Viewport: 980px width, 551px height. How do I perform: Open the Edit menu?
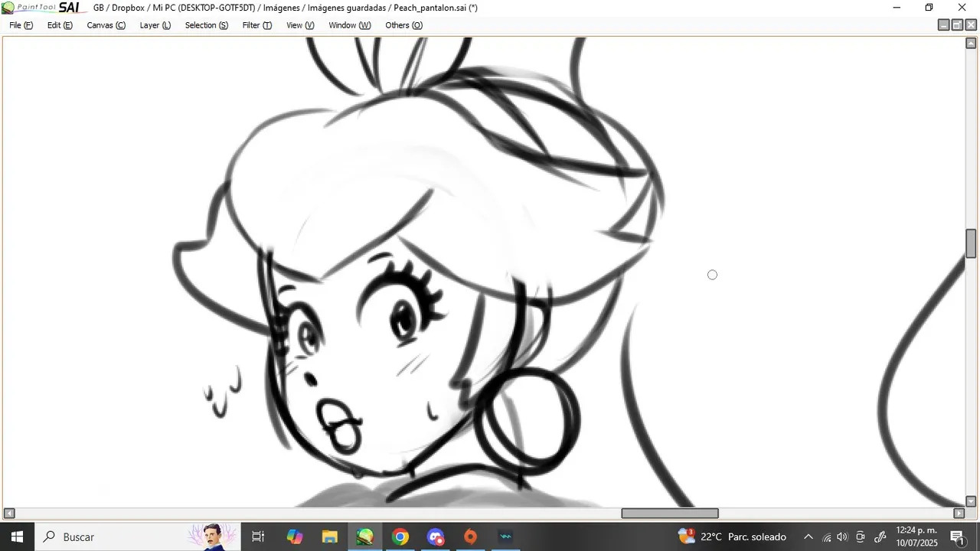(x=60, y=25)
